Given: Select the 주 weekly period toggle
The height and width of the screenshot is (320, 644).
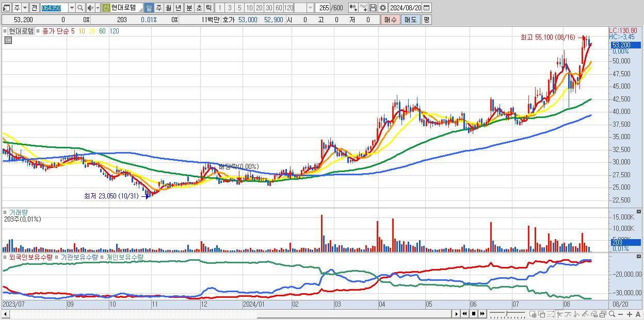Looking at the screenshot, I should (158, 8).
